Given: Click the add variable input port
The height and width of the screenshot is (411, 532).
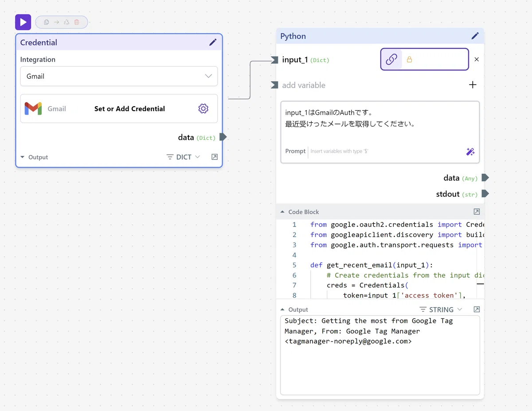Looking at the screenshot, I should pyautogui.click(x=274, y=85).
